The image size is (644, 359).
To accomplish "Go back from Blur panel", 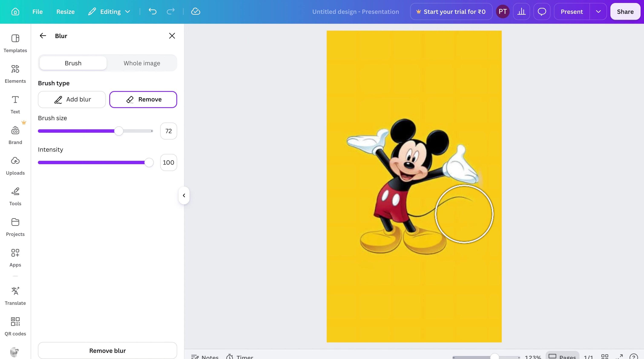I will (43, 36).
